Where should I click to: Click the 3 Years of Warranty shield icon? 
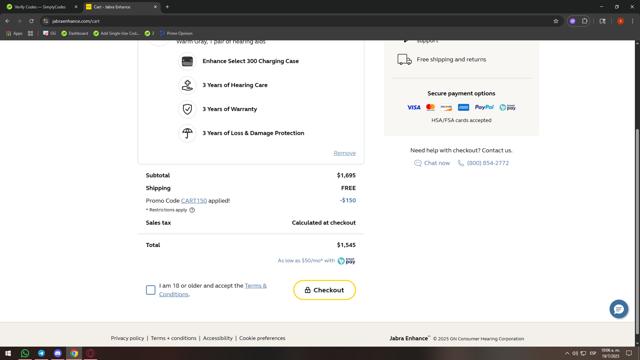pyautogui.click(x=187, y=109)
